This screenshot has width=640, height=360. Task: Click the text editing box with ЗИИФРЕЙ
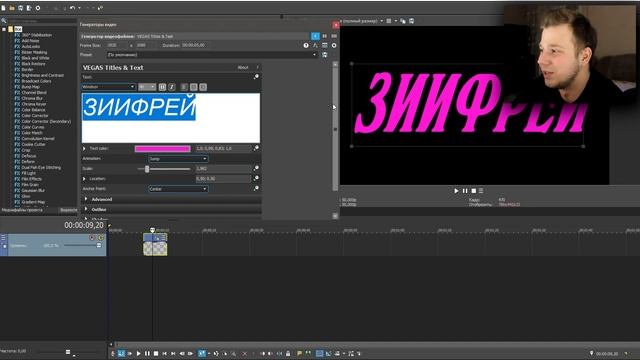(x=171, y=118)
